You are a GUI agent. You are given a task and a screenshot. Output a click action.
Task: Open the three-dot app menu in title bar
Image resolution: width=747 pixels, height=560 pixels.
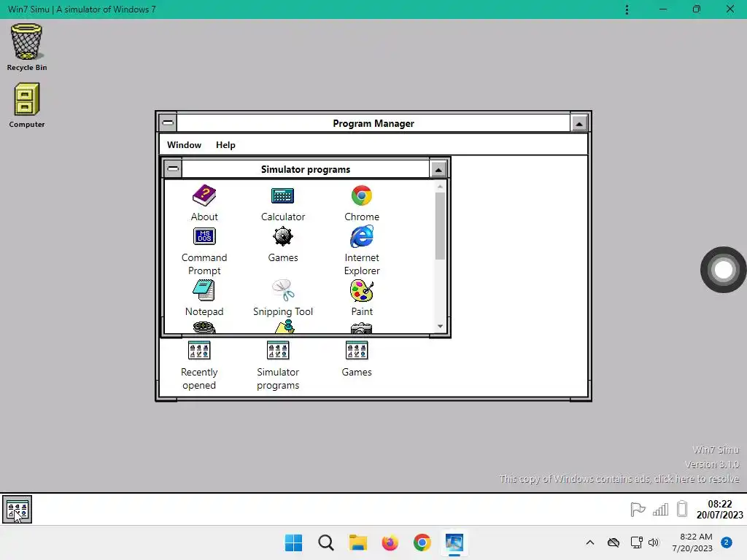[x=627, y=9]
